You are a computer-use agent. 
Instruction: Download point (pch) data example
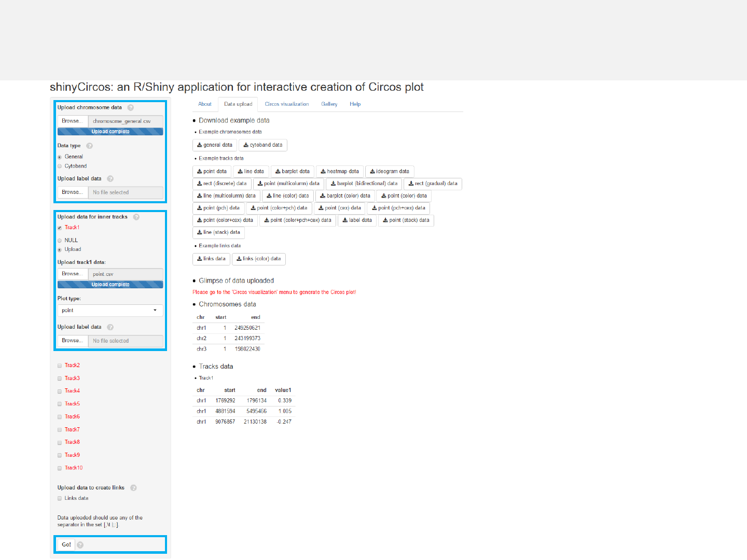click(218, 208)
